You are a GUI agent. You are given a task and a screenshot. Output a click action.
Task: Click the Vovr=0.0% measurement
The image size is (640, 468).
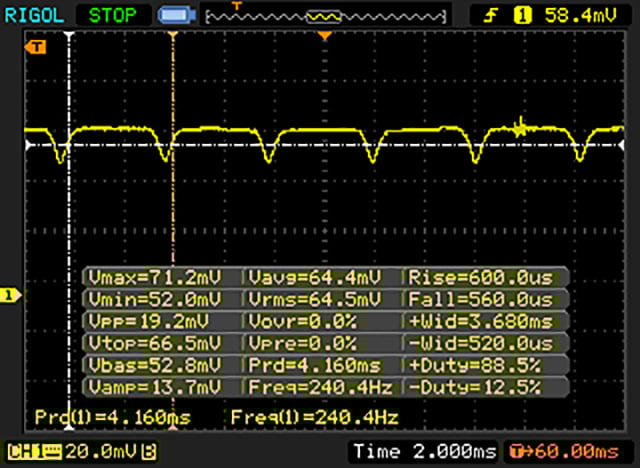302,322
